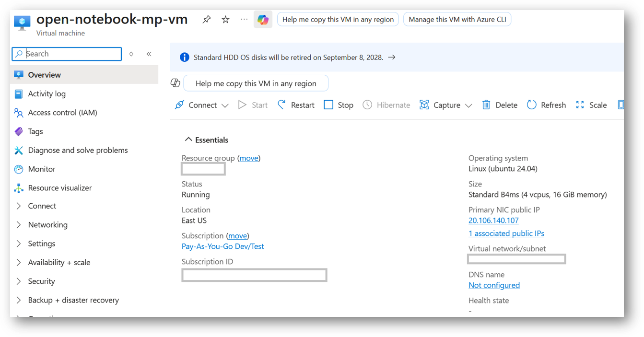Click the 'Running' status value
Screen dimensions: 644x337
(x=196, y=195)
